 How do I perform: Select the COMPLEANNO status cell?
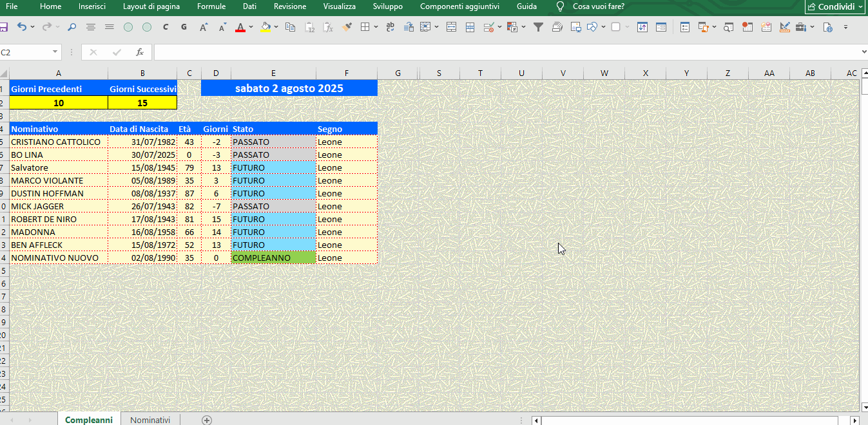[273, 258]
